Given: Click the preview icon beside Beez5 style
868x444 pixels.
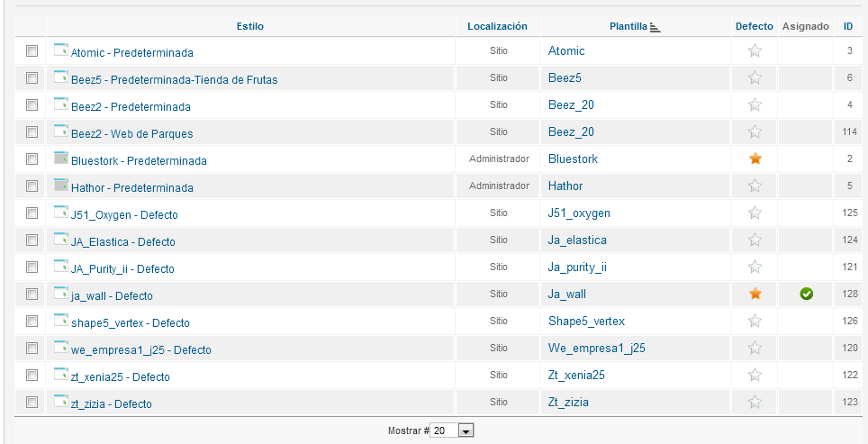Looking at the screenshot, I should coord(61,77).
